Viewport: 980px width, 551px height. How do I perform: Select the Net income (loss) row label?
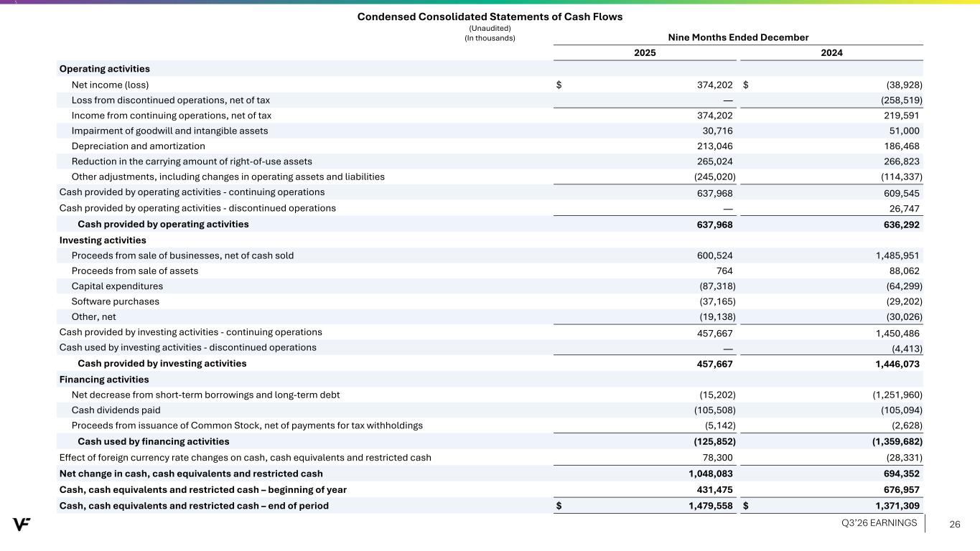coord(110,85)
